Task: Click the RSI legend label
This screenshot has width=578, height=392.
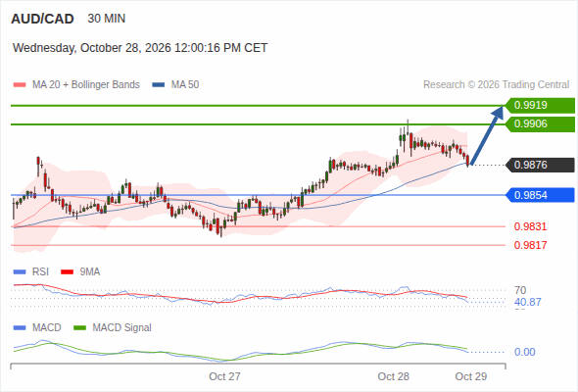Action: [40, 272]
